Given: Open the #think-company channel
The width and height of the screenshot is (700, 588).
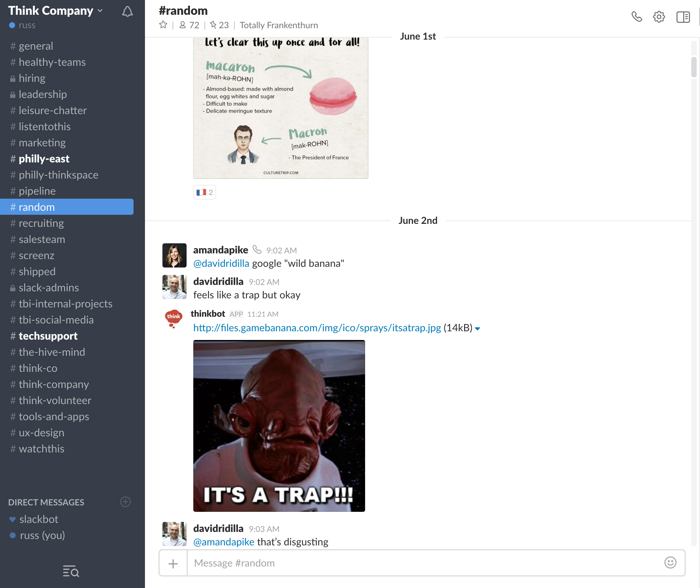Looking at the screenshot, I should coord(67,384).
